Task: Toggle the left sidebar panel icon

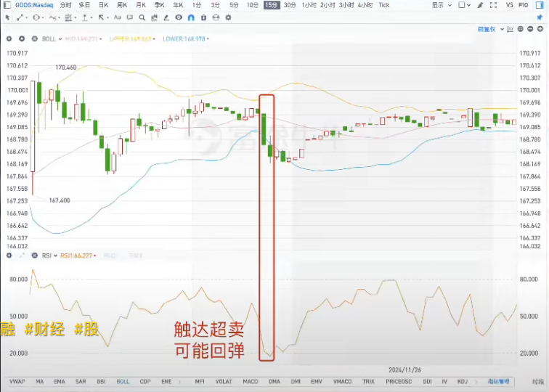Action: pyautogui.click(x=7, y=5)
